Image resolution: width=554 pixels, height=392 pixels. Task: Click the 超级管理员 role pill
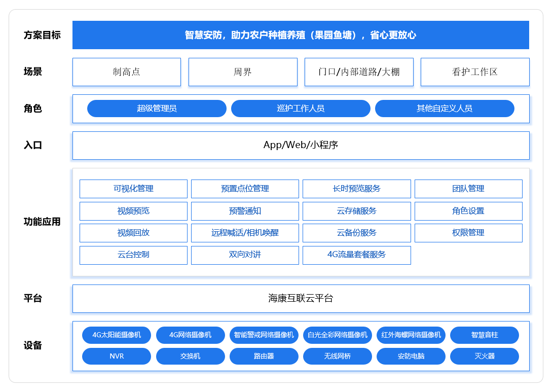click(x=157, y=109)
